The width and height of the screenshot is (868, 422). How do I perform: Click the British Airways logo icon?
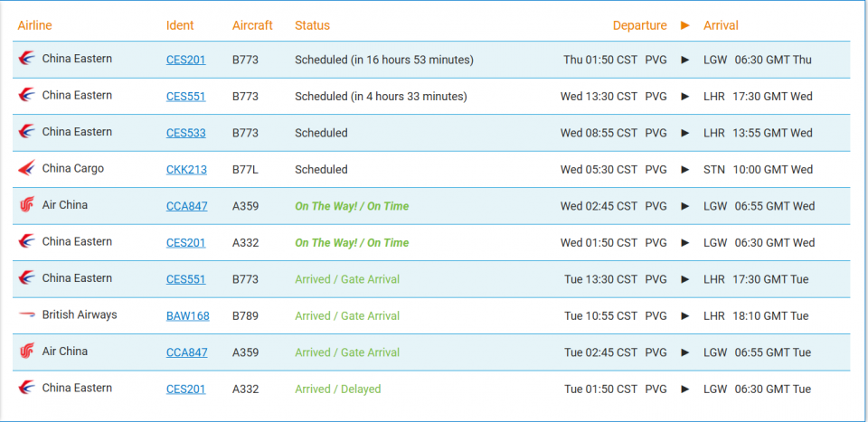pyautogui.click(x=26, y=314)
